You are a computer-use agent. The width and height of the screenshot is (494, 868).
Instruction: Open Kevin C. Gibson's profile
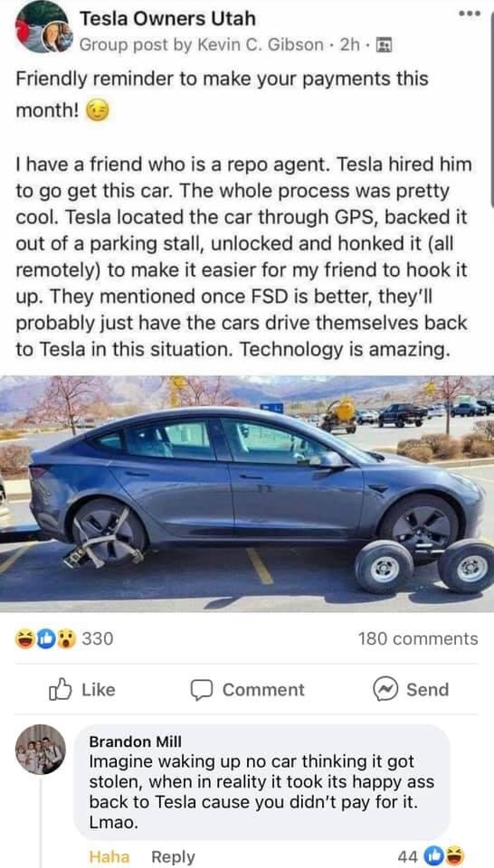[x=242, y=45]
